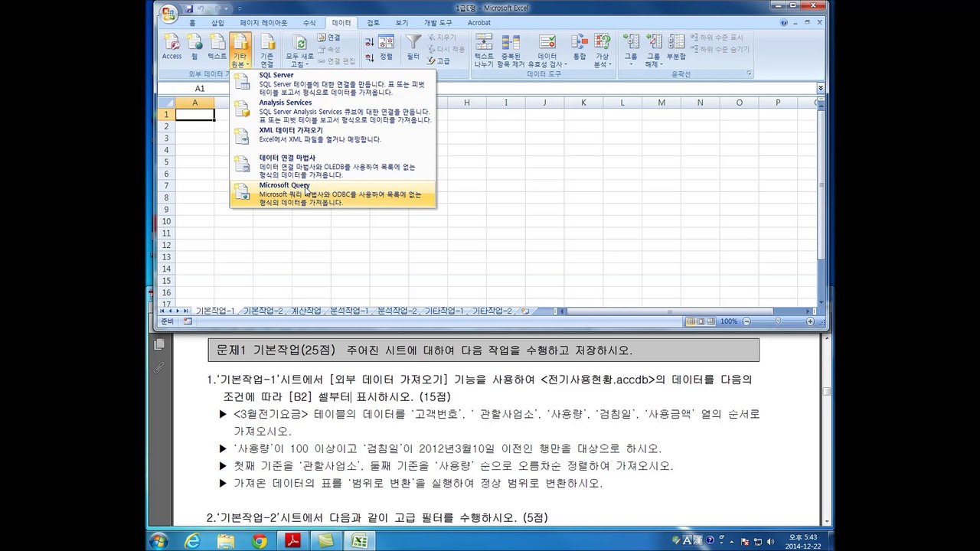Switch to 페이지 레이아웃 tab
This screenshot has width=980, height=551.
(x=263, y=23)
